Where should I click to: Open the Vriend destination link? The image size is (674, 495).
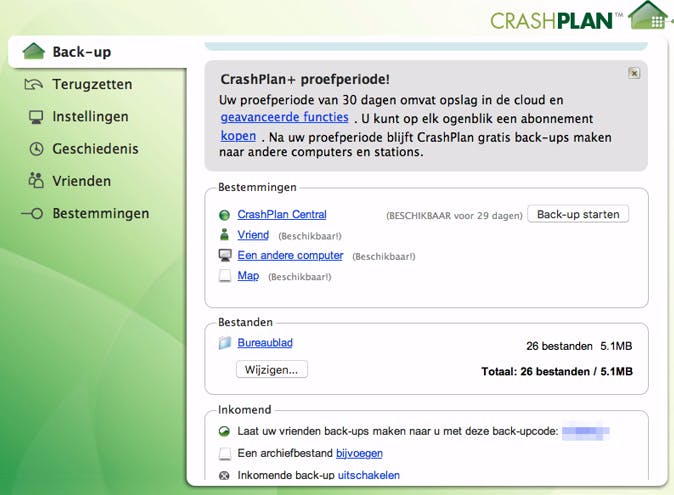tap(253, 235)
